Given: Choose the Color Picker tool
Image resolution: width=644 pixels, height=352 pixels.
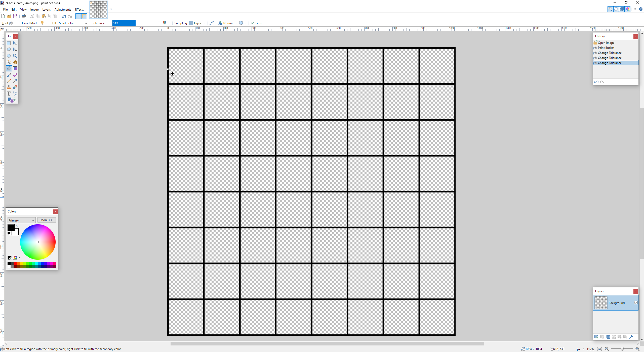Looking at the screenshot, I should tap(15, 81).
